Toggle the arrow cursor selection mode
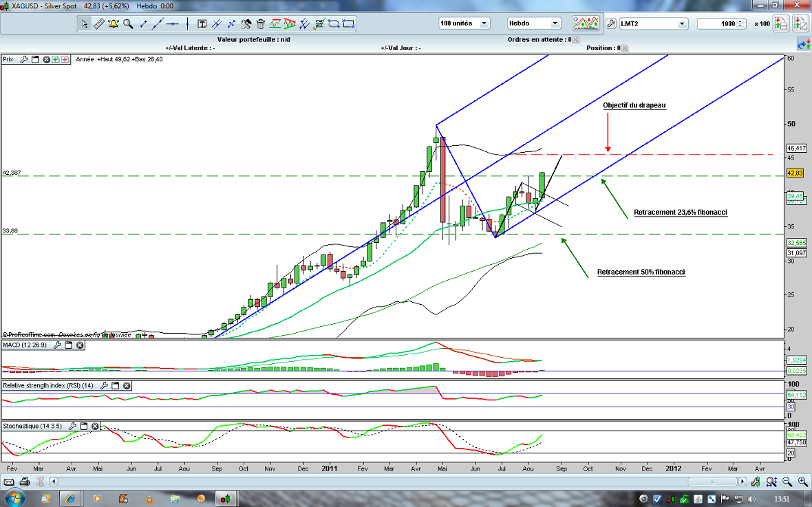Screen dimensions: 812x507 (x=84, y=23)
